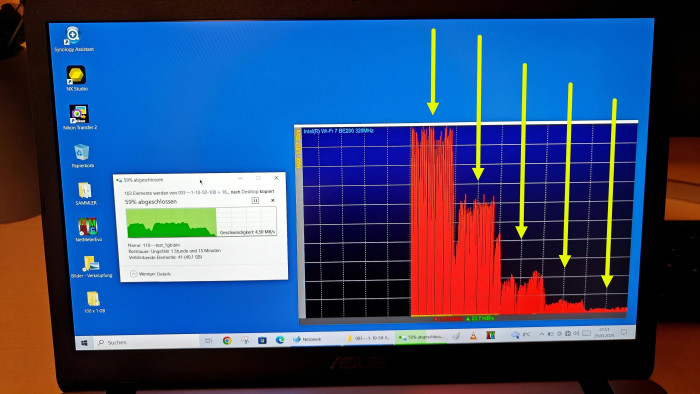
Task: Open the Bilder - Verknüpfung folder shortcut
Action: [x=91, y=266]
